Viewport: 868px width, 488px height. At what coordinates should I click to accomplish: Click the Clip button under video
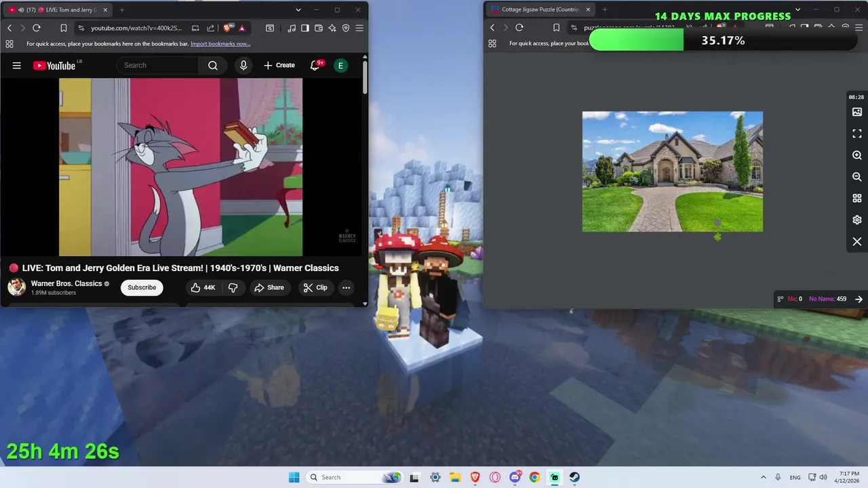click(x=315, y=287)
